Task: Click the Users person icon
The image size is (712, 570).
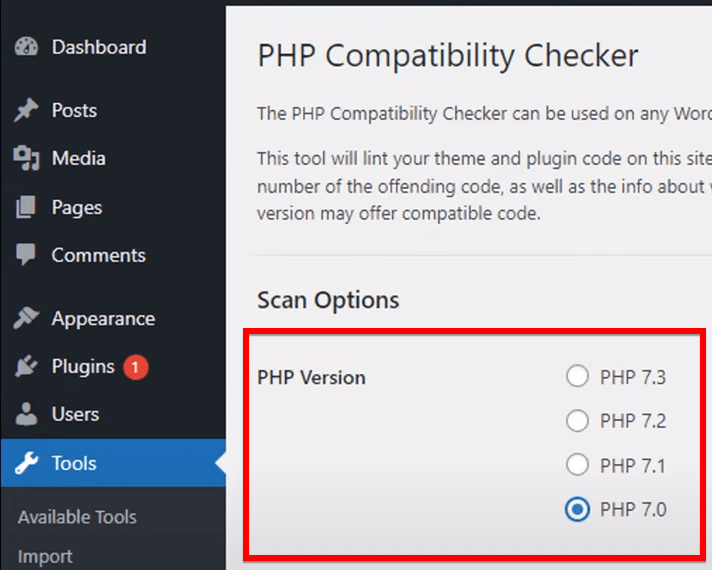Action: click(26, 414)
